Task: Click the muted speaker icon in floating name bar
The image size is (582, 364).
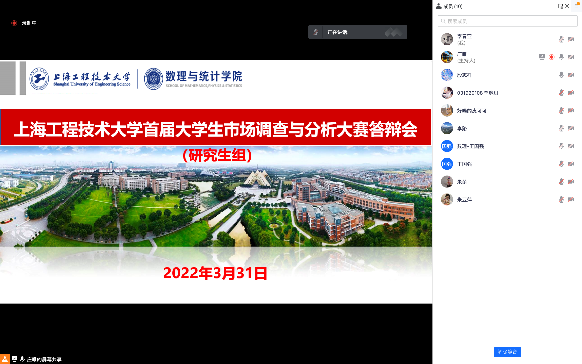Action: [316, 32]
